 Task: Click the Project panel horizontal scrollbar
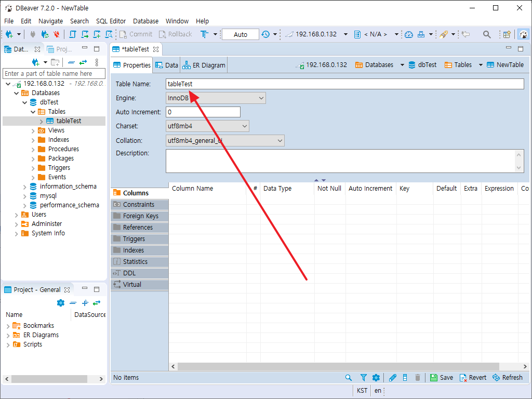coord(49,379)
